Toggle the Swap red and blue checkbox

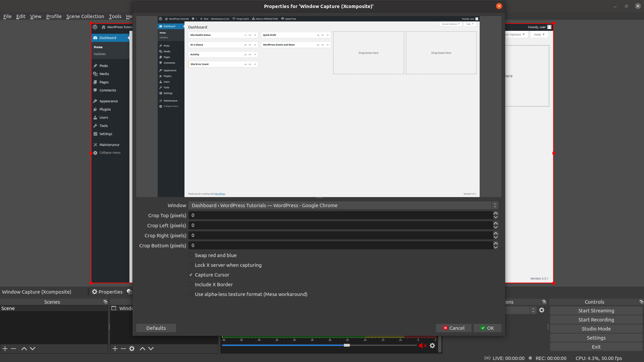191,255
